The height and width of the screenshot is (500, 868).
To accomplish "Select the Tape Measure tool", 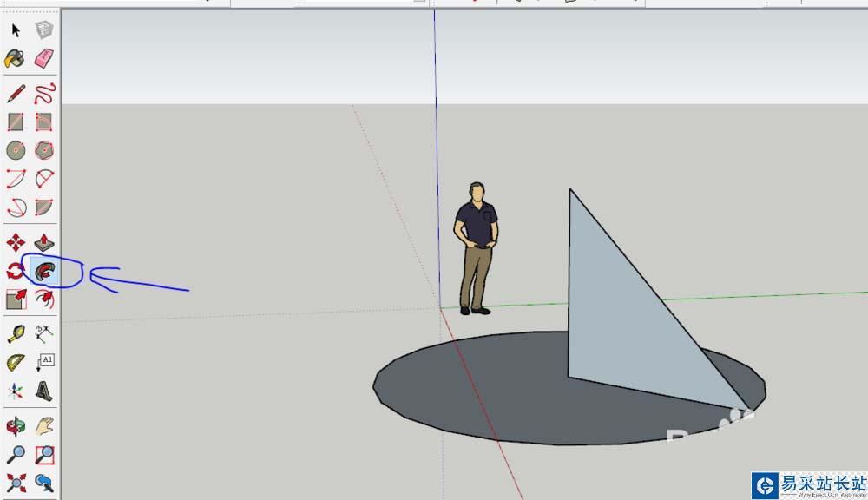I will coord(16,334).
